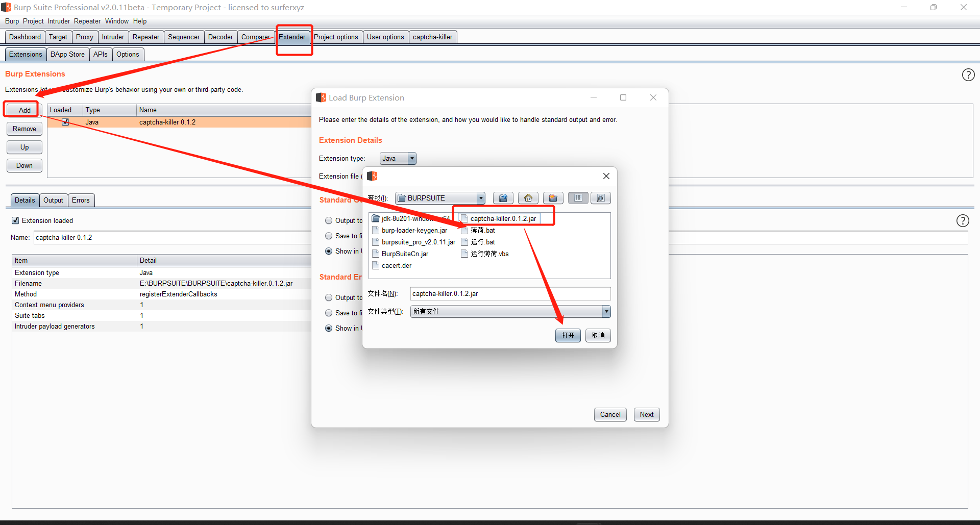Select the burp-loader-keygen.jar file icon

point(376,230)
